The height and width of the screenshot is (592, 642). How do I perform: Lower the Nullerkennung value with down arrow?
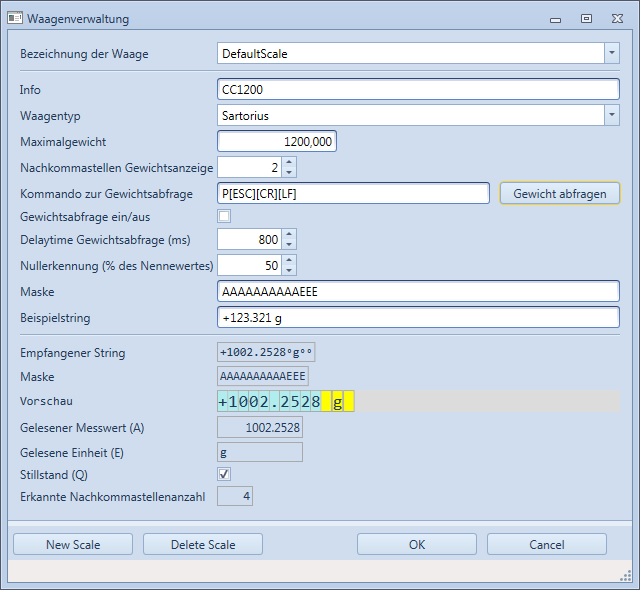[x=289, y=271]
